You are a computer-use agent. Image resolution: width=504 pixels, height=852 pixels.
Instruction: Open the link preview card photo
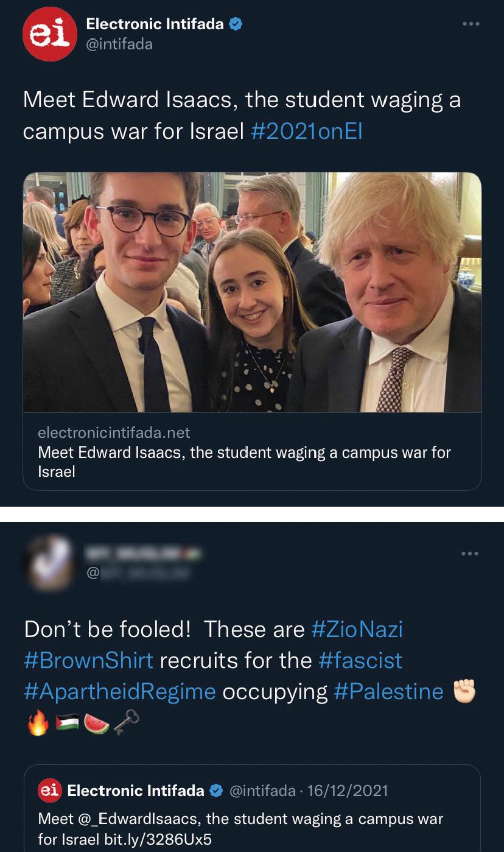(252, 292)
